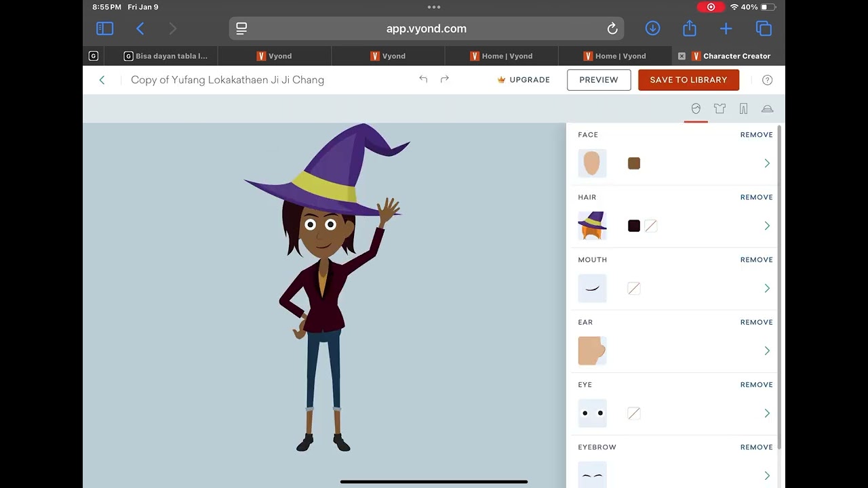868x488 pixels.
Task: Open Safari downloads icon
Action: tap(652, 28)
